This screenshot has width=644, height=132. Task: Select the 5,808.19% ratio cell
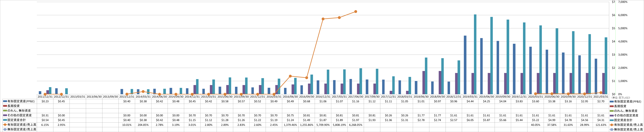pos(339,125)
